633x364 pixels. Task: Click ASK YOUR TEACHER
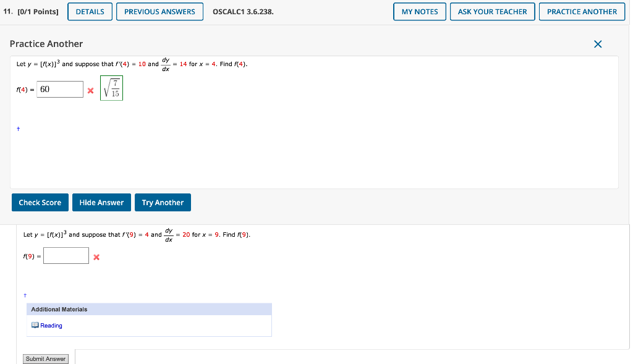[492, 11]
